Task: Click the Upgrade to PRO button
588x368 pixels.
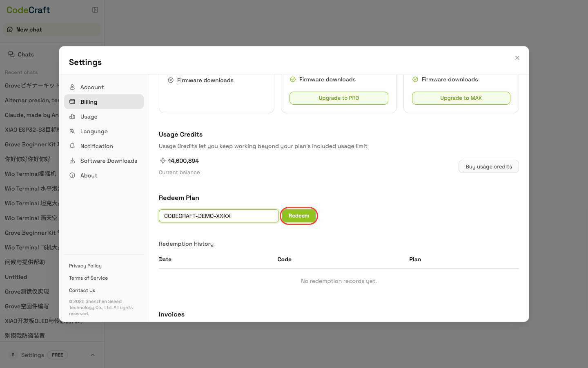Action: (x=339, y=98)
